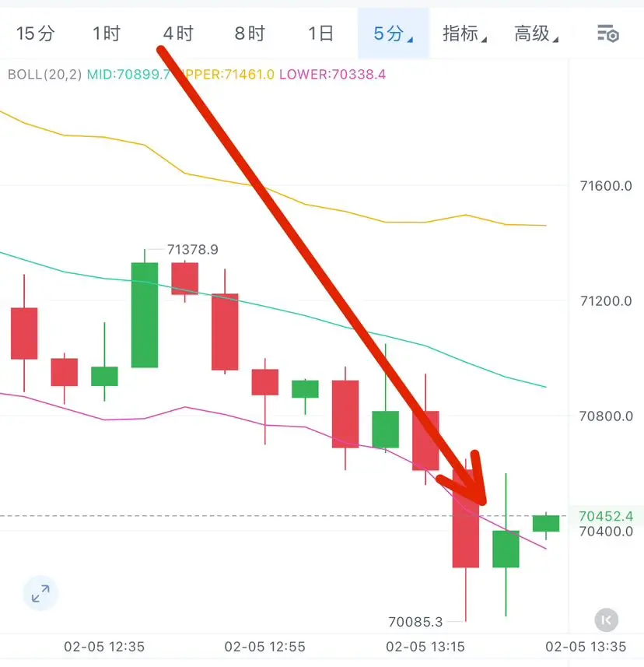This screenshot has width=644, height=667.
Task: Switch to the 1时 timeframe
Action: coord(107,33)
